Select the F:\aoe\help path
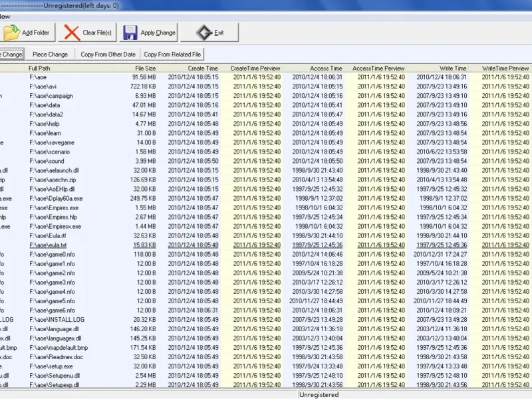 (x=44, y=124)
